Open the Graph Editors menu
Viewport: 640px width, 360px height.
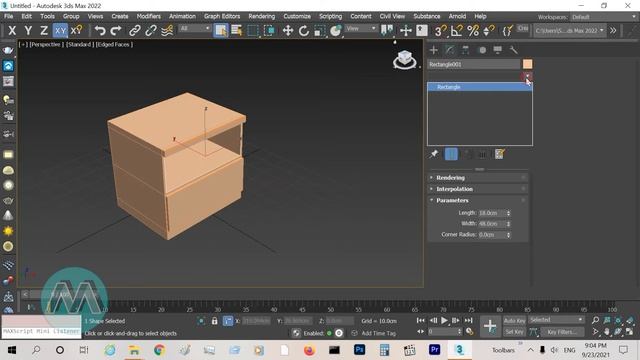pyautogui.click(x=222, y=16)
